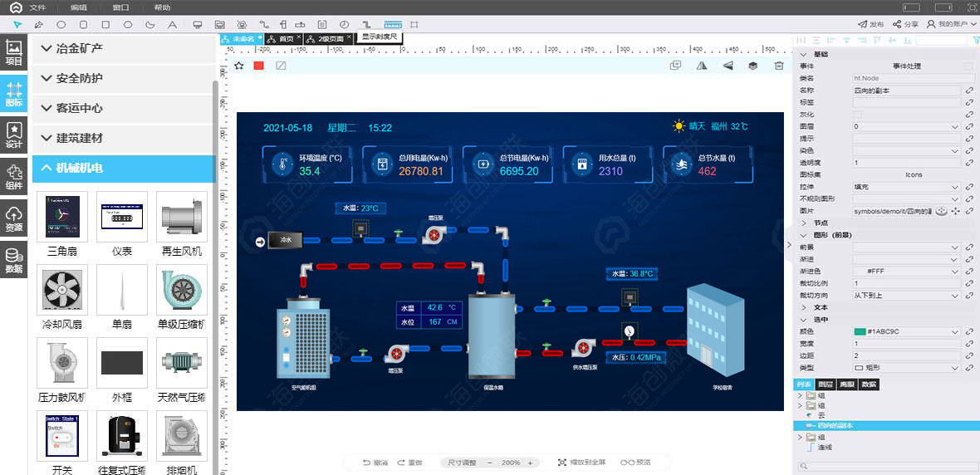Open the 资源 (resources) sidebar panel

pos(14,218)
